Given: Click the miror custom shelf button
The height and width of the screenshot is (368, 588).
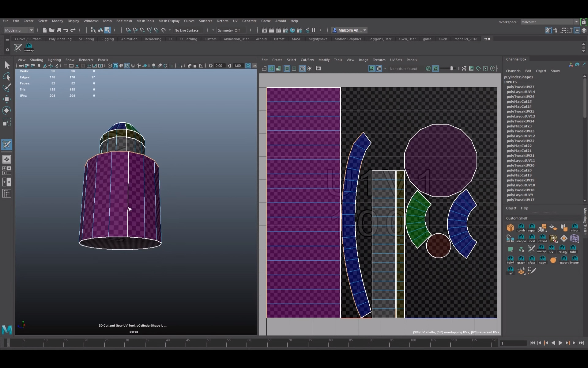Looking at the screenshot, I should 575,228.
